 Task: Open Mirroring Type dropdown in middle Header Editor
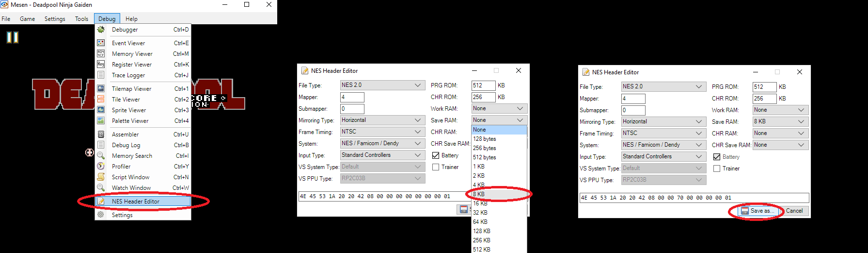[x=382, y=120]
